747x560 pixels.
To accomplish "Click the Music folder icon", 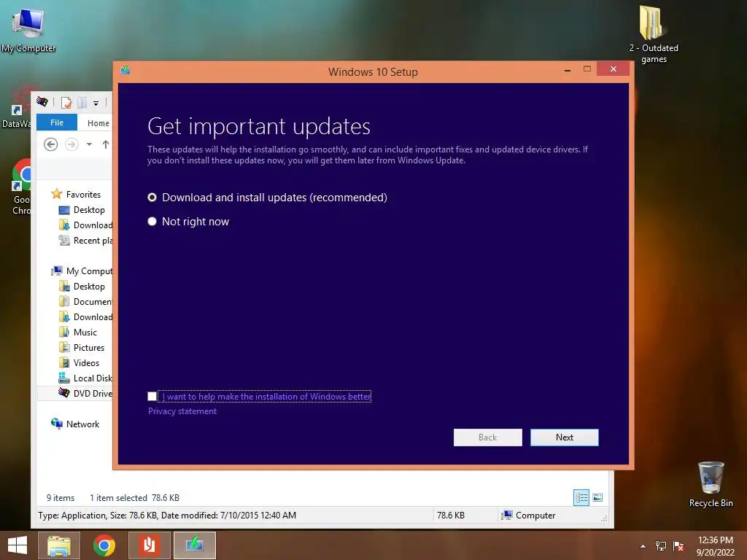I will pos(64,332).
